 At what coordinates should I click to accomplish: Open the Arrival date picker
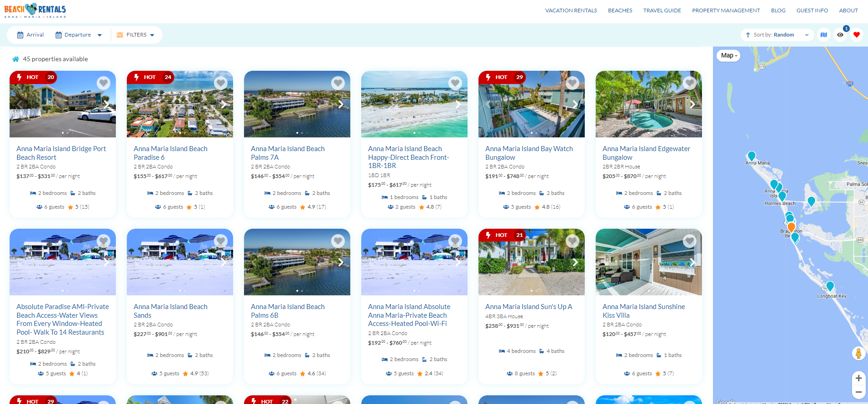(x=31, y=35)
